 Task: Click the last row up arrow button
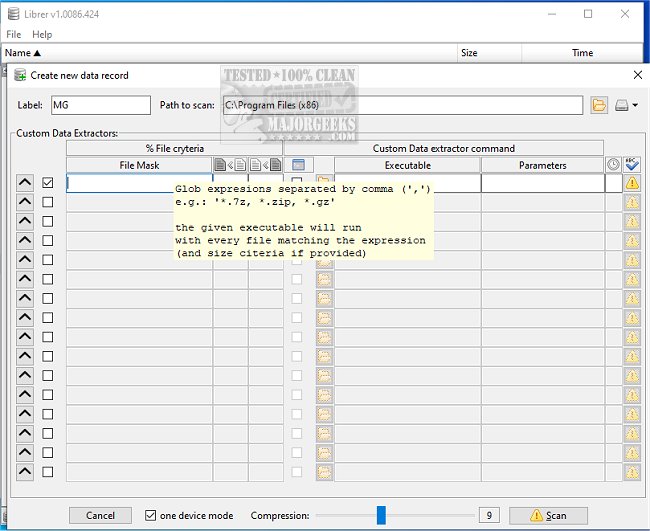click(x=25, y=472)
